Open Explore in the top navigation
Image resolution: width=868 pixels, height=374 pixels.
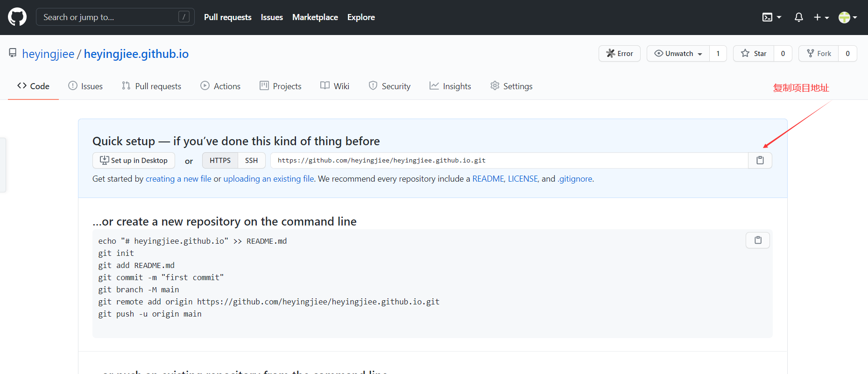[361, 17]
